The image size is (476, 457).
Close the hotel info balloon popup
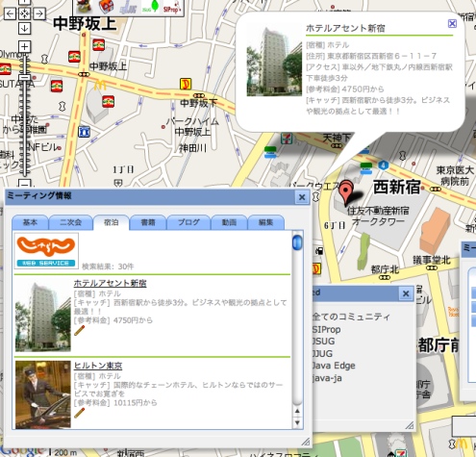(x=452, y=23)
